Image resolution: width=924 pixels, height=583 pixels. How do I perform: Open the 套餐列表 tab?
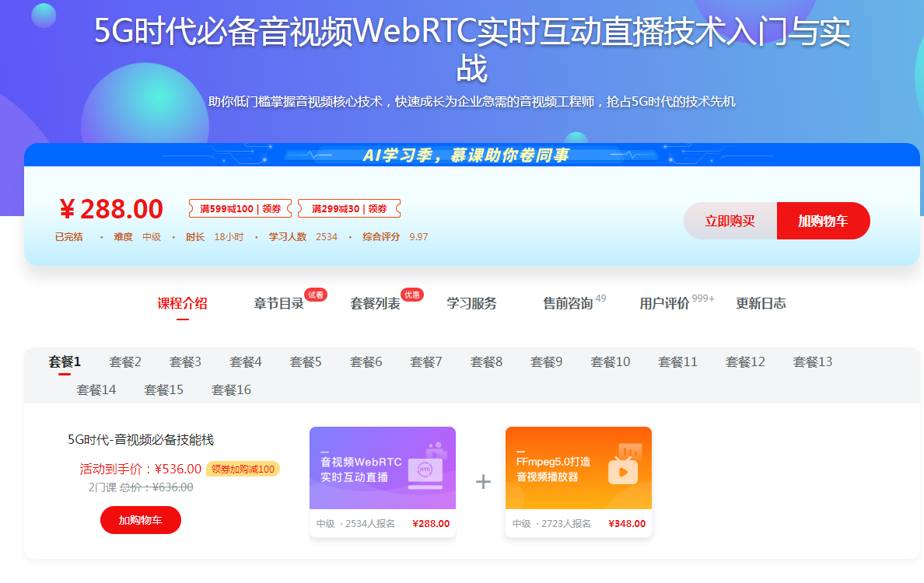point(376,304)
